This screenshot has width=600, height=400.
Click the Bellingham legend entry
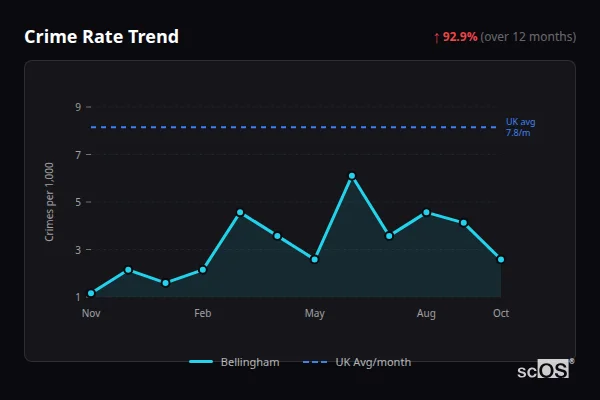pyautogui.click(x=234, y=362)
